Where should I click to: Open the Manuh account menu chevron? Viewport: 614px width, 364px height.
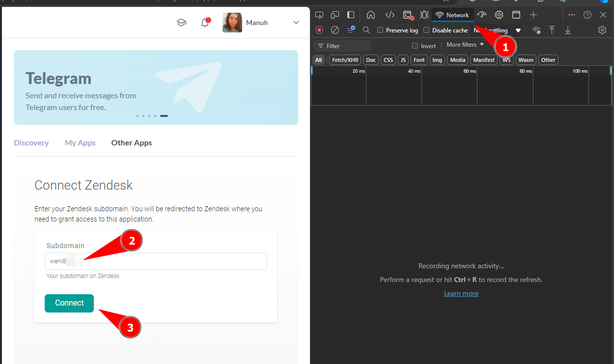click(x=296, y=23)
